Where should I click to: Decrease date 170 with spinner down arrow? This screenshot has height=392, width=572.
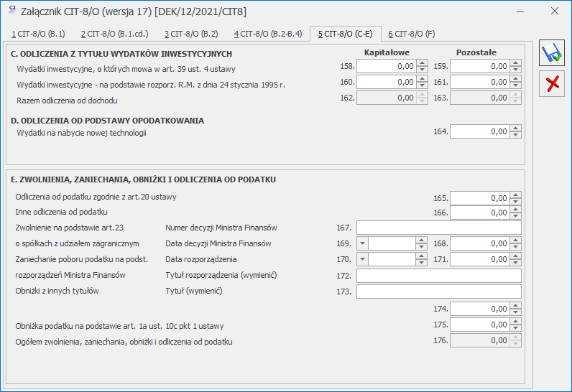421,263
